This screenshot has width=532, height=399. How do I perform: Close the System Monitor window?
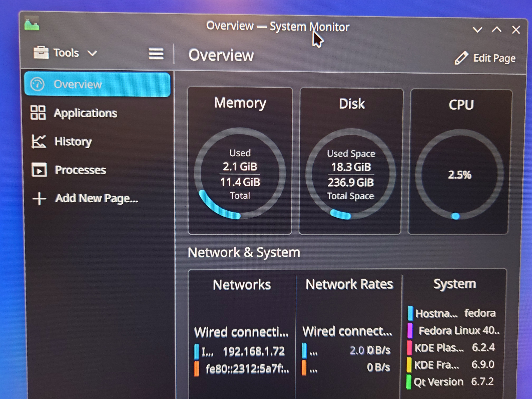coord(516,30)
